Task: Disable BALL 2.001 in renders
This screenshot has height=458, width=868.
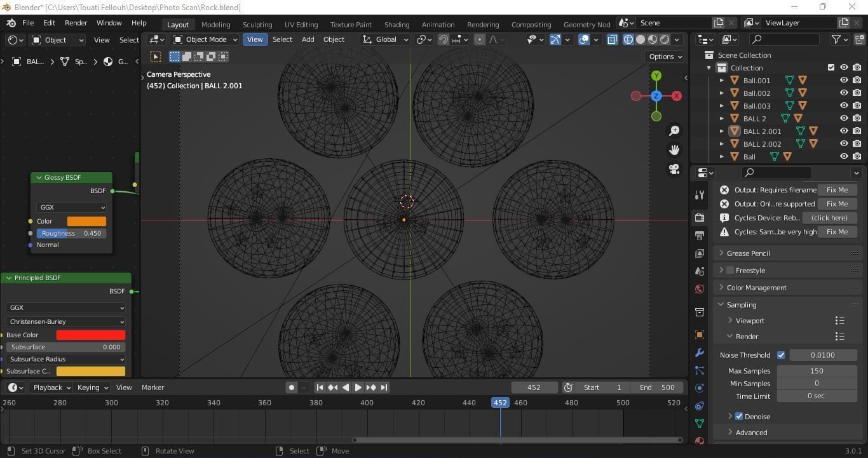Action: coord(857,131)
